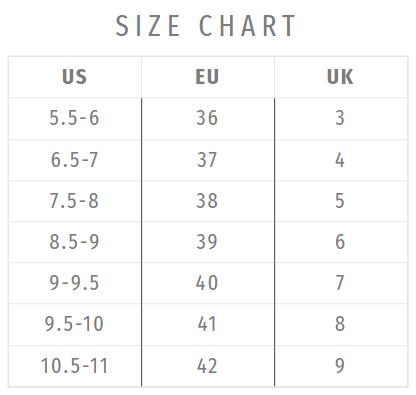This screenshot has height=395, width=416.
Task: Select the UK column header
Action: pyautogui.click(x=341, y=77)
